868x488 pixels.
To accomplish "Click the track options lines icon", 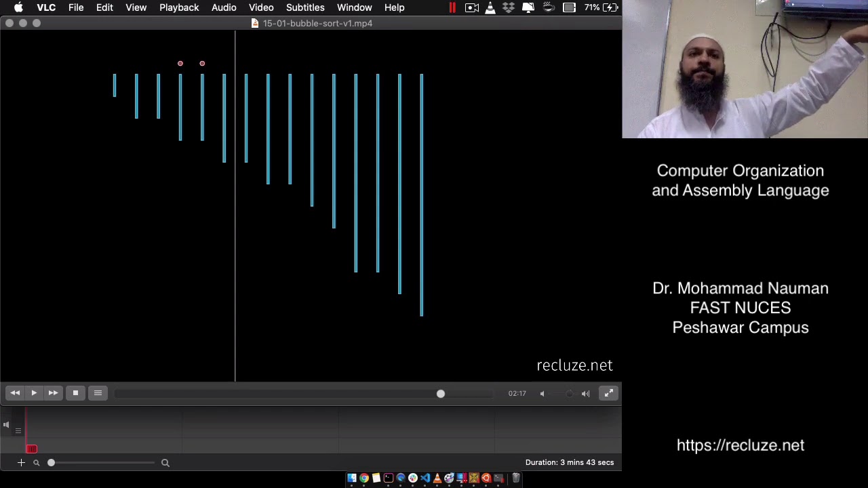I will [x=18, y=430].
